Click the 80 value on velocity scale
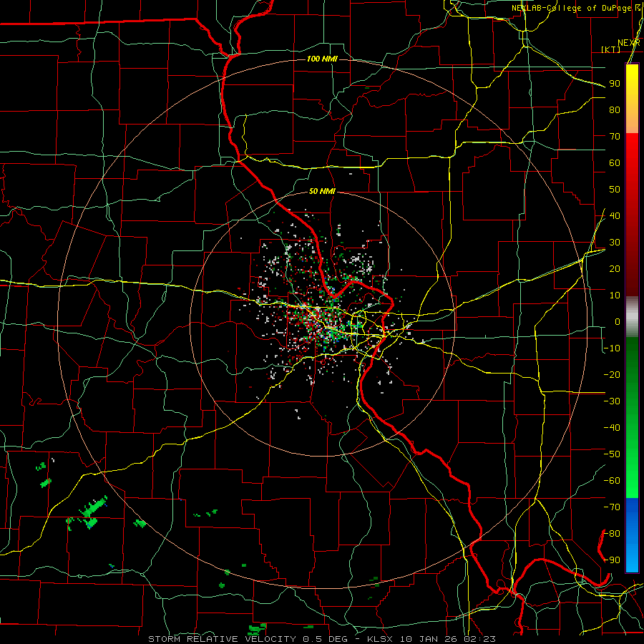The width and height of the screenshot is (644, 644). pyautogui.click(x=615, y=110)
